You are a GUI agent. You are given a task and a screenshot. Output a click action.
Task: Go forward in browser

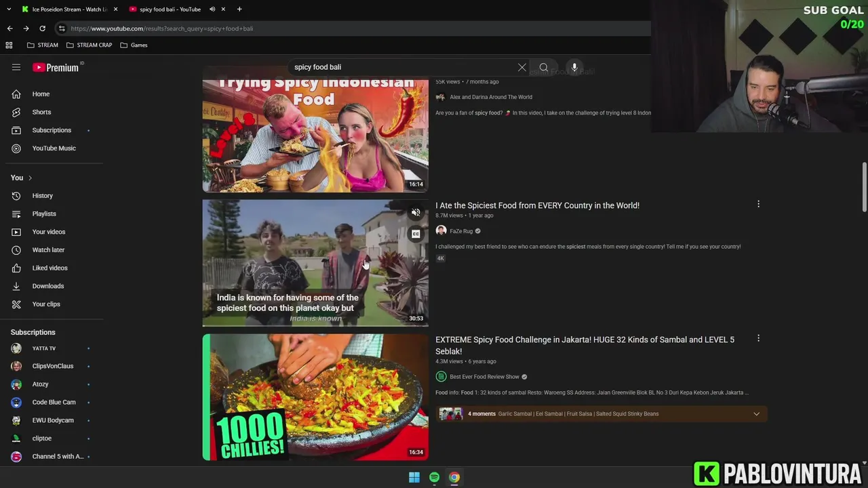[26, 28]
